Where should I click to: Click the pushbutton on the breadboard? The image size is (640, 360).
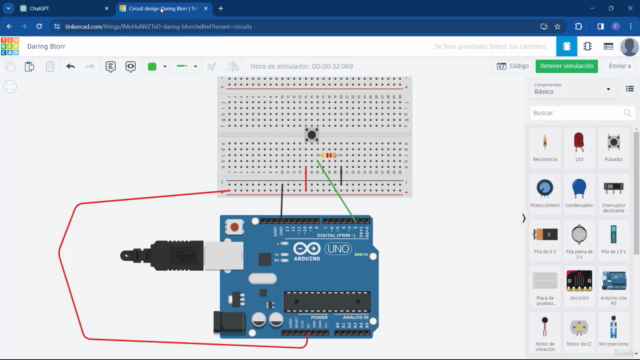312,135
